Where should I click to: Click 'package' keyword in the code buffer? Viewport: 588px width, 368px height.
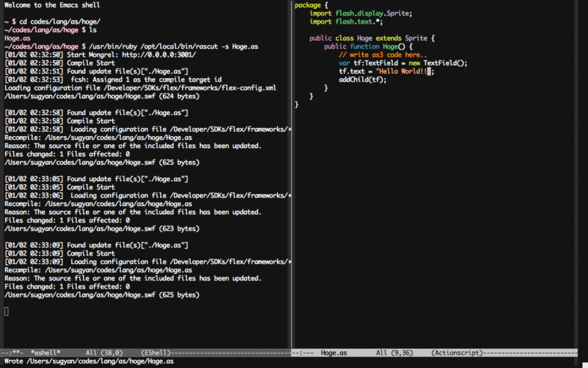point(308,5)
